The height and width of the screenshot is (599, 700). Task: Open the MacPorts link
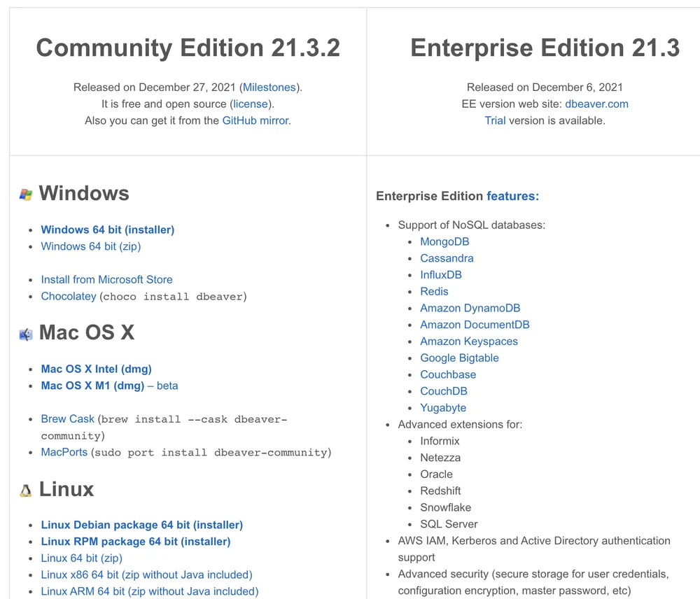[64, 452]
